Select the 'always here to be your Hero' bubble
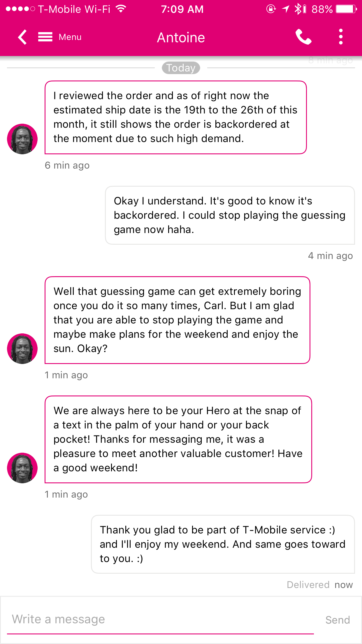362x644 pixels. 178,439
